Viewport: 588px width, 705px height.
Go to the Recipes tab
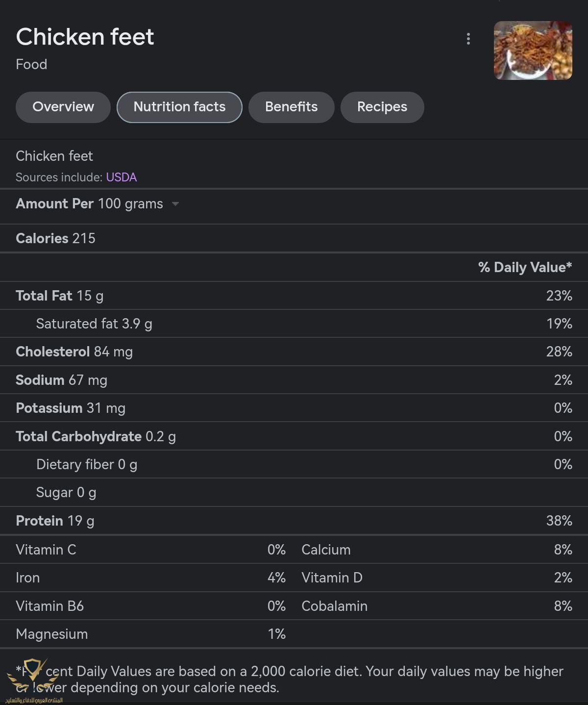coord(382,107)
